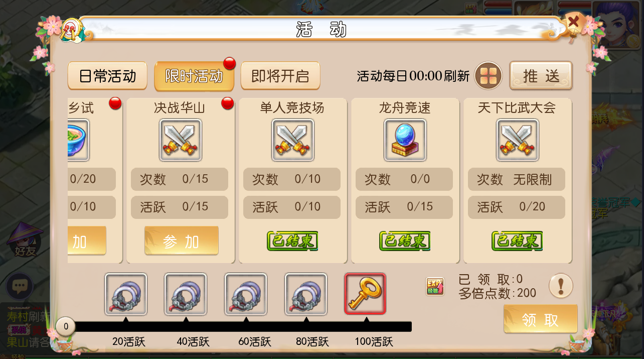Select the 限时活动 tab

tap(194, 76)
